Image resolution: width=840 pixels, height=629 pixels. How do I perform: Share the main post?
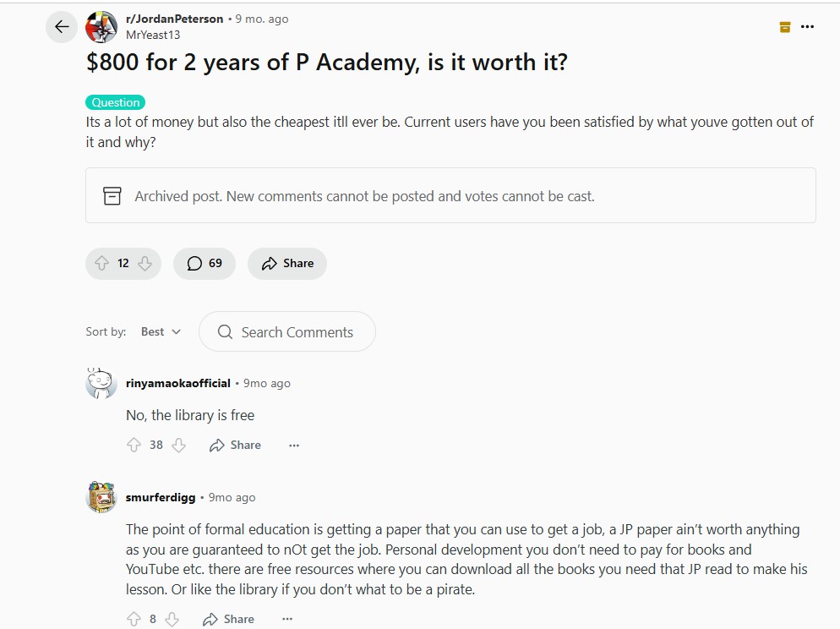pos(287,263)
